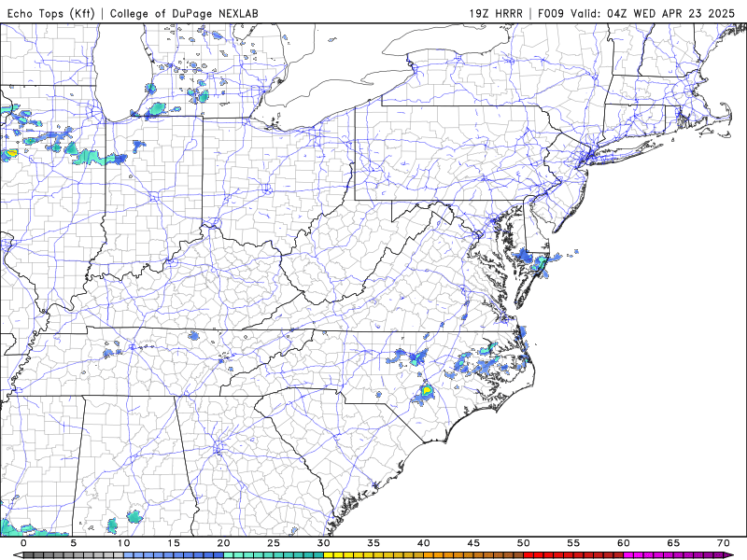Click the "15" label on the color scale
This screenshot has height=560, width=747.
(x=174, y=543)
